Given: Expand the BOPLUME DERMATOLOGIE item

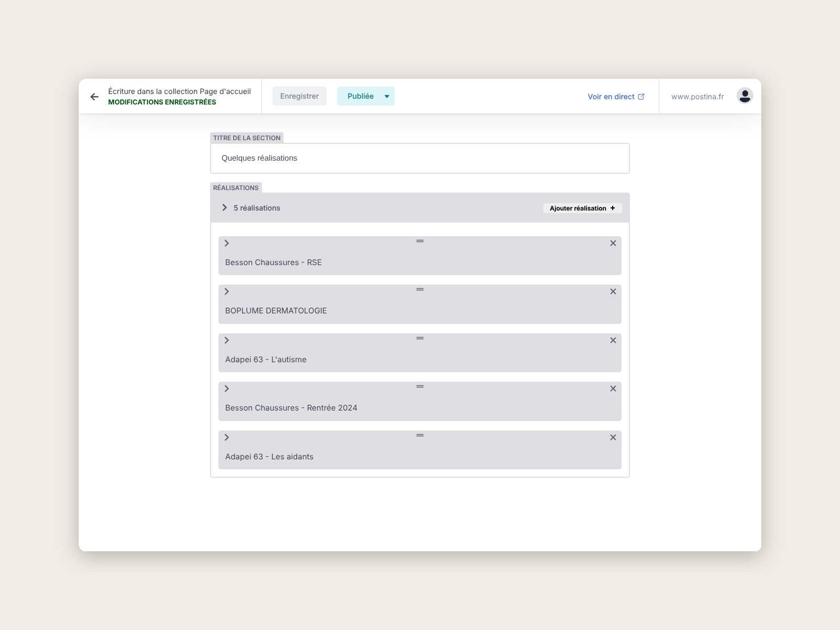Looking at the screenshot, I should click(x=227, y=291).
